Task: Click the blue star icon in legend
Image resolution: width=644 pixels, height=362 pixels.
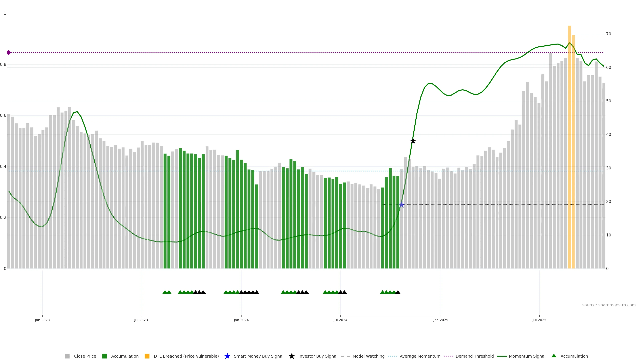Action: point(227,356)
